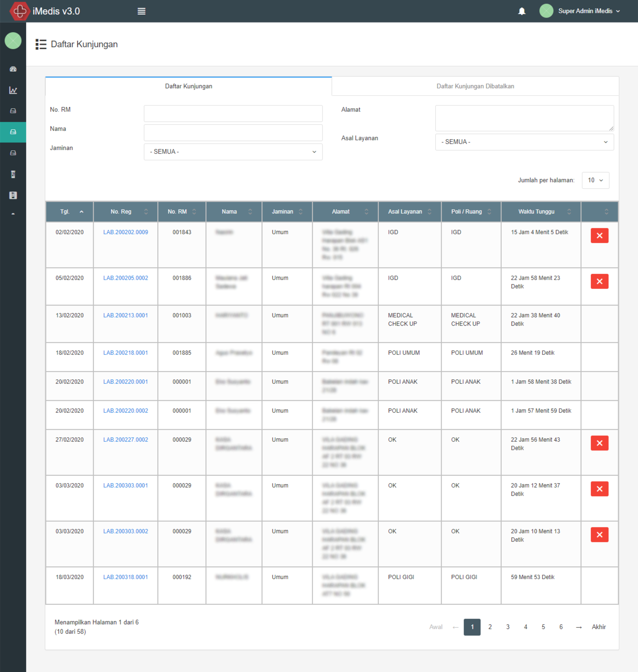Image resolution: width=638 pixels, height=672 pixels.
Task: Cancel visit LAB.200227.0002 with red X
Action: point(599,443)
